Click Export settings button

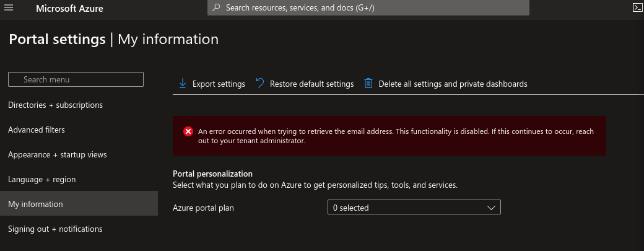(x=219, y=84)
